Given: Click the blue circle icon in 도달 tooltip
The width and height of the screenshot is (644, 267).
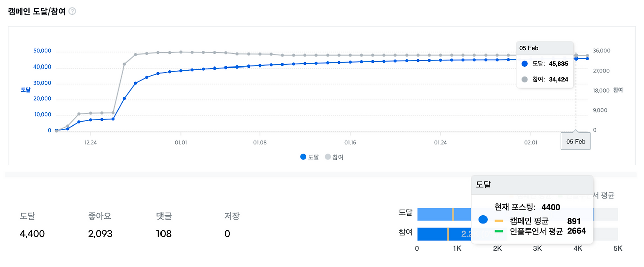Looking at the screenshot, I should click(x=483, y=220).
